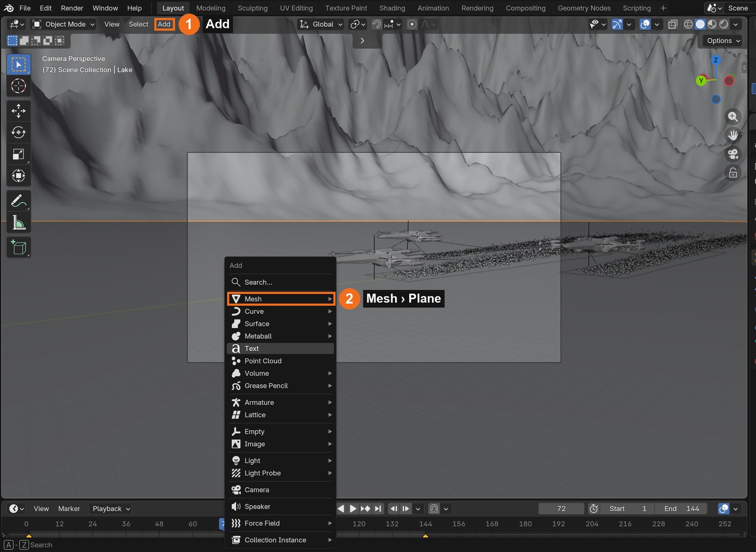Select the Rotate tool
The width and height of the screenshot is (756, 552).
tap(19, 132)
